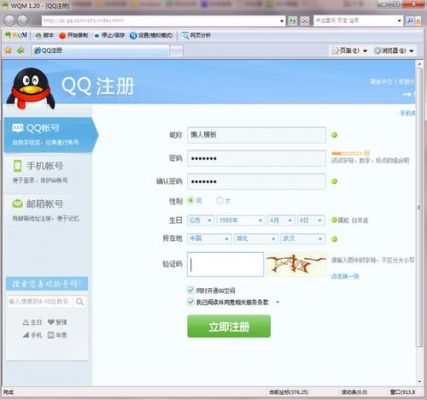Click the QQ number search input in sidebar
This screenshot has height=400, width=427.
(x=40, y=302)
